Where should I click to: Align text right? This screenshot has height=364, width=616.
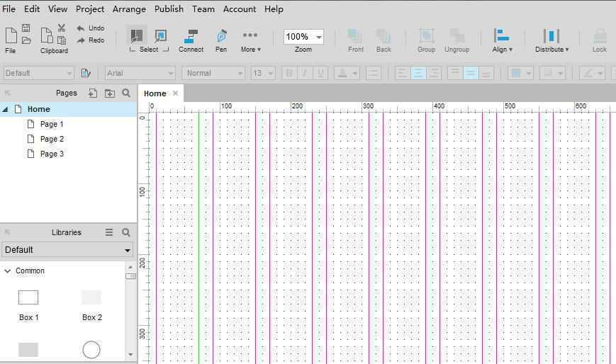434,73
